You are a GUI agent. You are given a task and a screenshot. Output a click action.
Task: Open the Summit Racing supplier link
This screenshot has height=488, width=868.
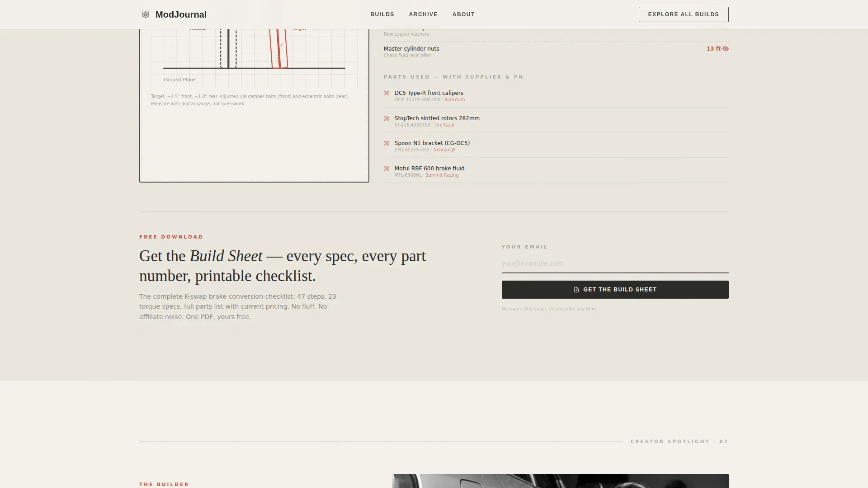tap(442, 175)
